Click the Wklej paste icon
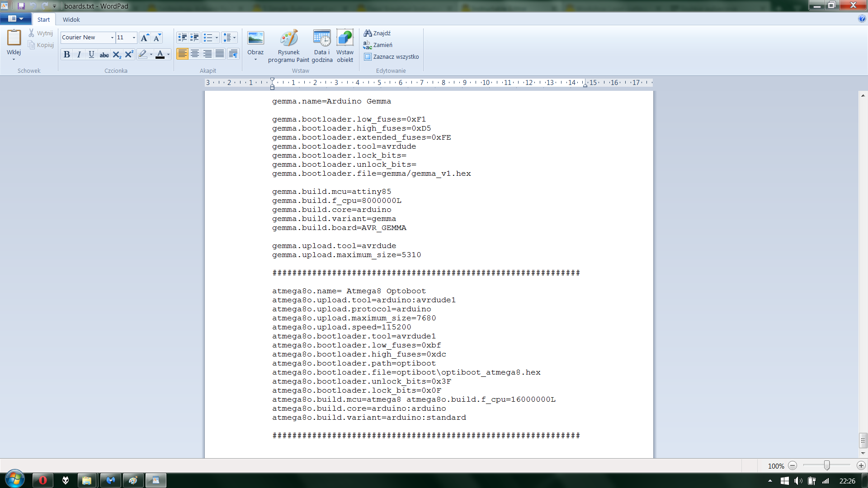 click(x=14, y=38)
